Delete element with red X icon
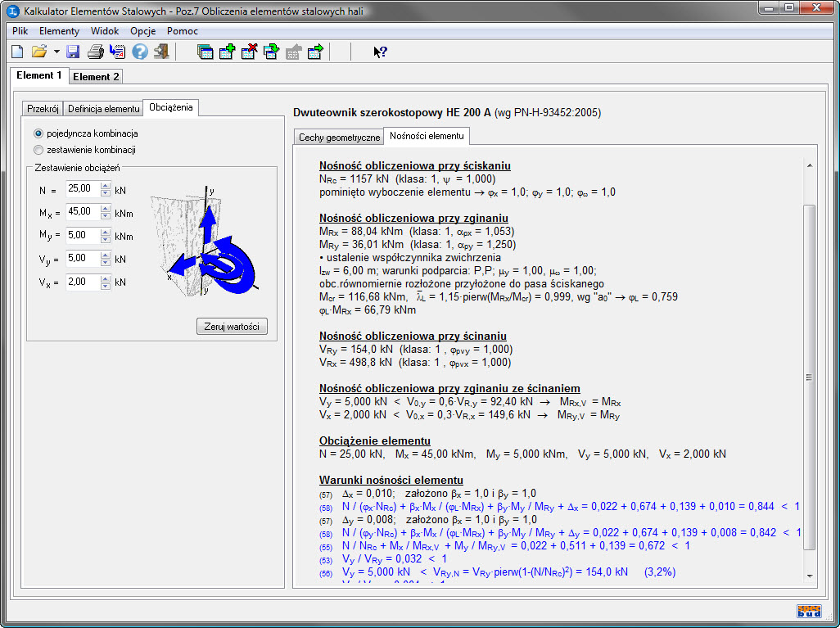The height and width of the screenshot is (628, 840). (x=250, y=52)
